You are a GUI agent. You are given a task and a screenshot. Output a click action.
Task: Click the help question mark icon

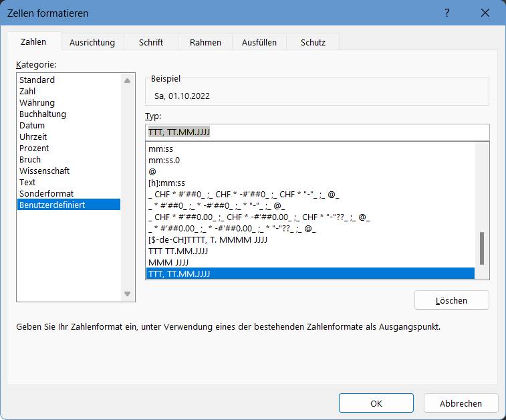point(447,13)
